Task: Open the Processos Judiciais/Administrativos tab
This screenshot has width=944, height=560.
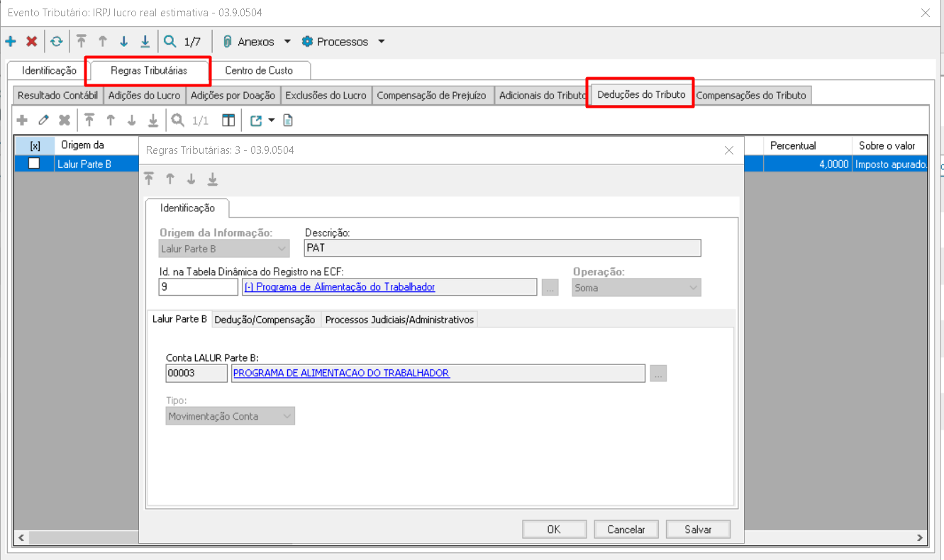Action: click(x=399, y=320)
